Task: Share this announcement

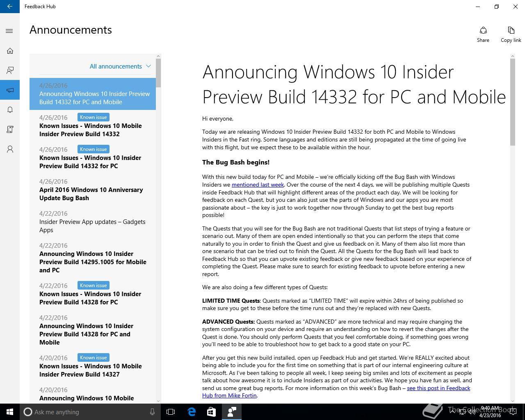Action: click(483, 34)
